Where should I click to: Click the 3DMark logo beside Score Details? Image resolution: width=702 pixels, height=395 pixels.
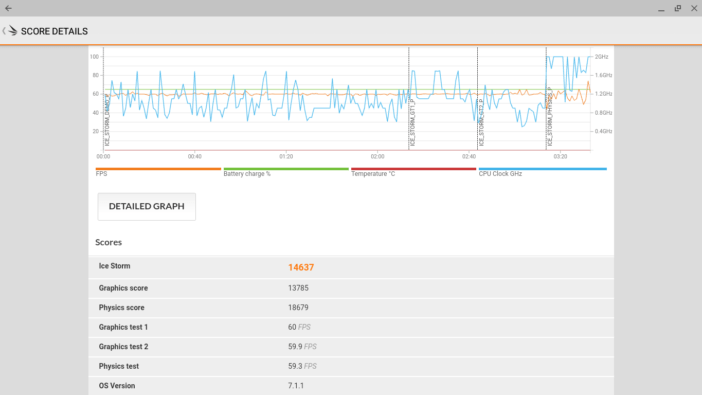tap(13, 31)
